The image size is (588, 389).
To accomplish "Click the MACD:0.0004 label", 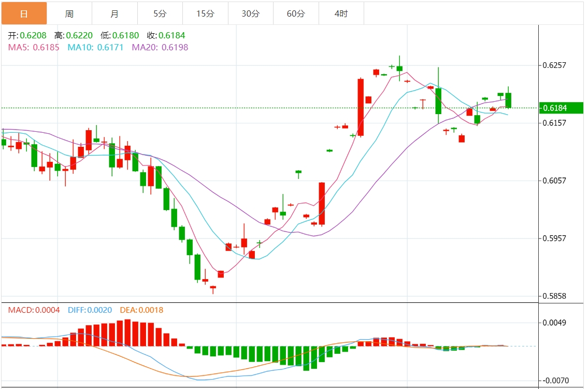I will click(x=34, y=310).
